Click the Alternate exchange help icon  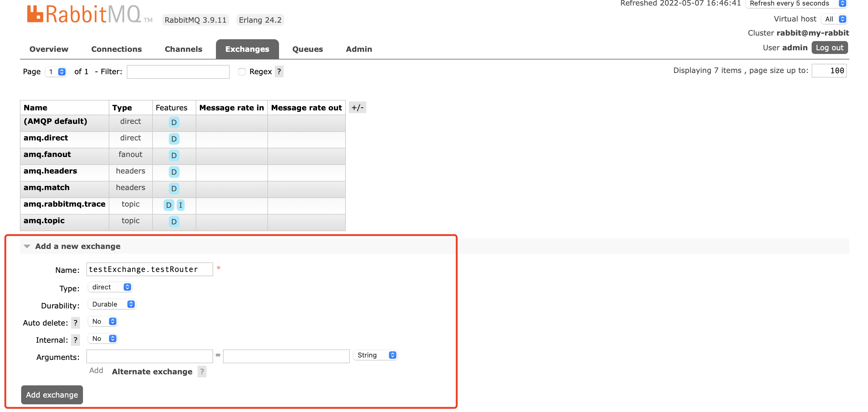coord(202,372)
